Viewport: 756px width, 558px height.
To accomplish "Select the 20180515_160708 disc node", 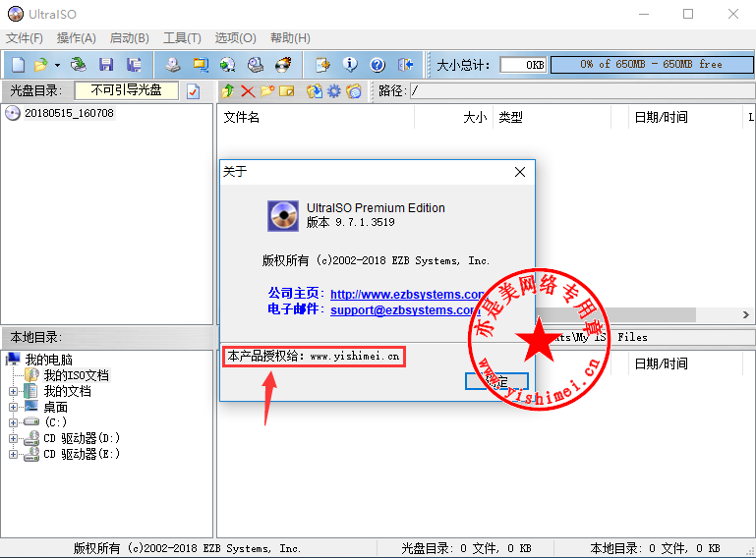I will (x=69, y=113).
